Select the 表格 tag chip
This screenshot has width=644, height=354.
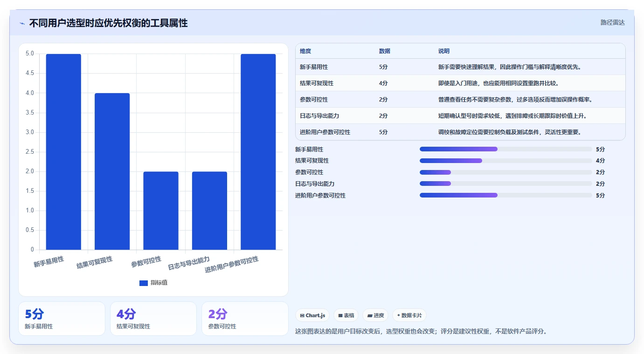[x=346, y=315]
